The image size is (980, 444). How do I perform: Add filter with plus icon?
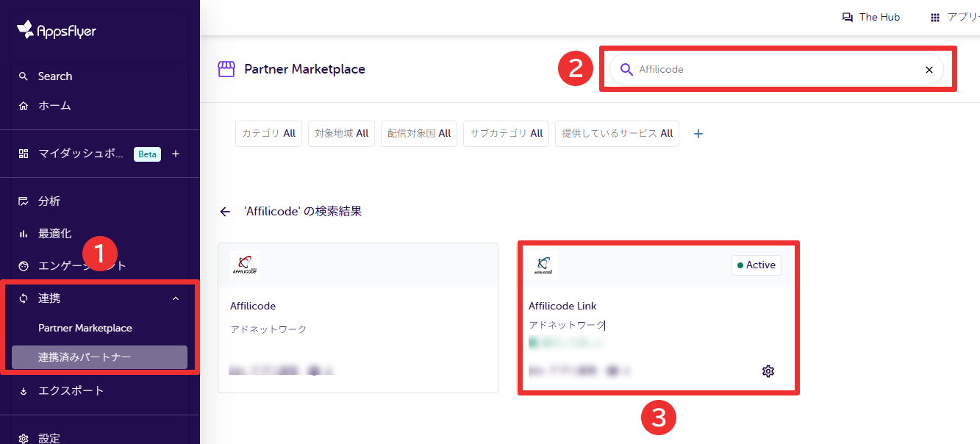click(x=698, y=134)
